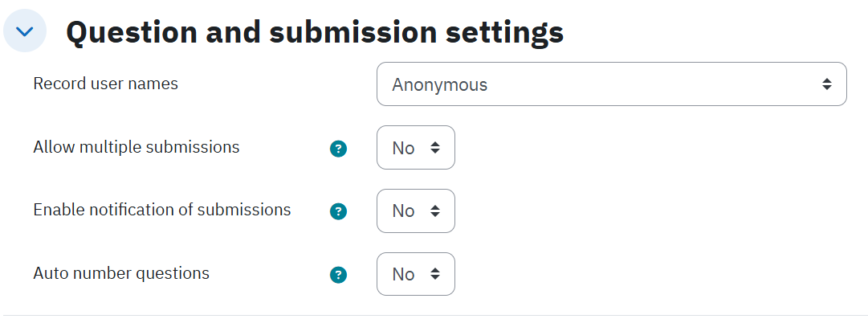Viewport: 868px width, 319px height.
Task: Open the Record user names dropdown
Action: coord(612,84)
